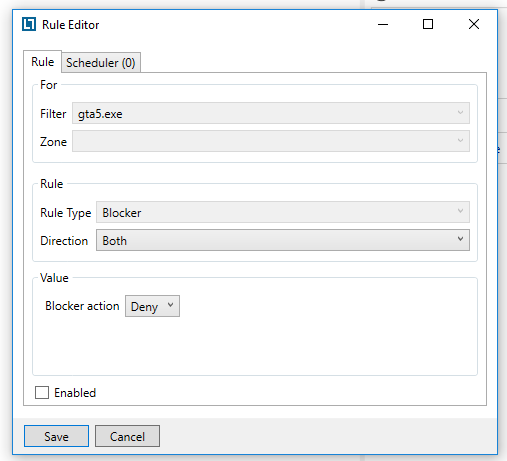Click the Direction dropdown arrow
Viewport: 507px width, 461px height.
460,239
